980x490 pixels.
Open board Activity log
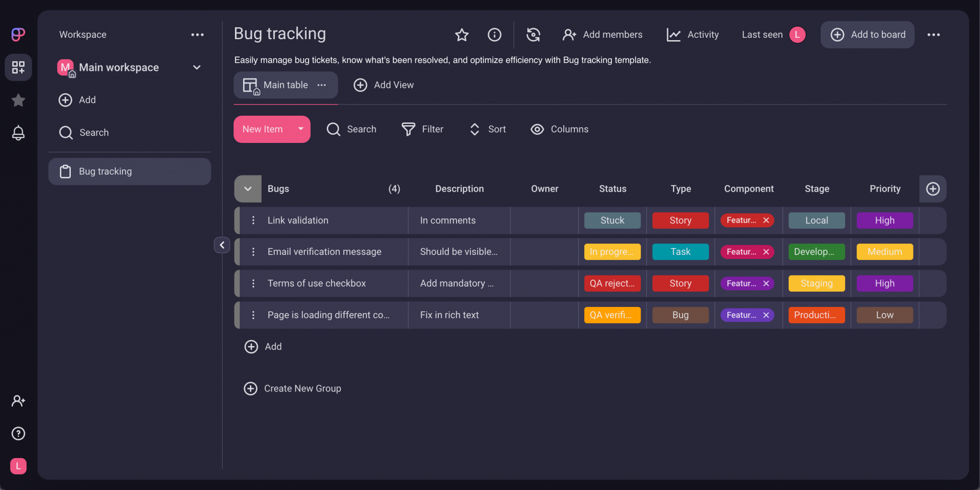[692, 34]
